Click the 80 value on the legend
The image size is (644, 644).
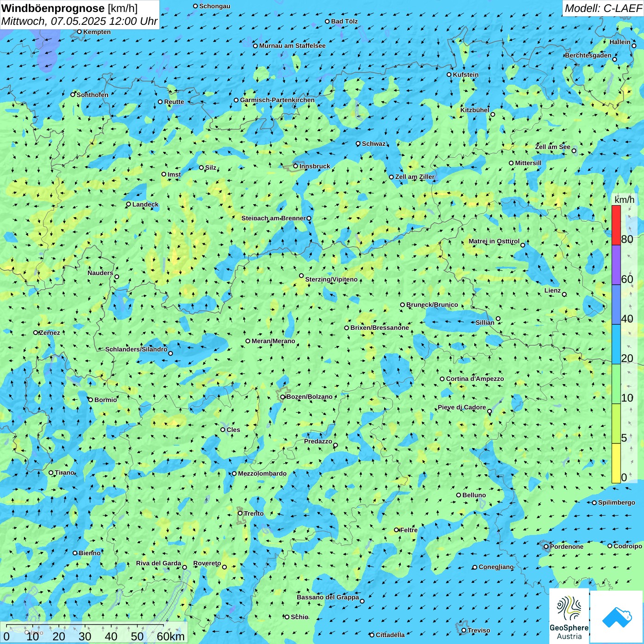coord(627,239)
